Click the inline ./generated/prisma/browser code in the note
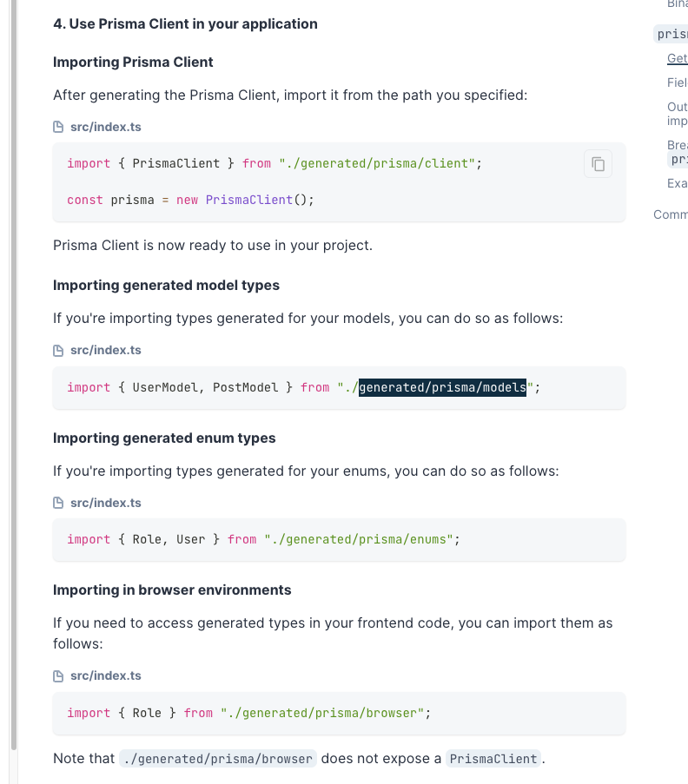The image size is (688, 784). click(x=217, y=759)
